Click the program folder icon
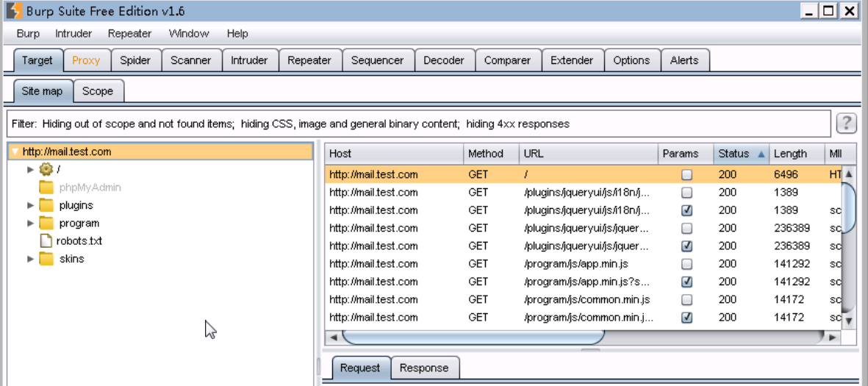868x386 pixels. coord(46,224)
